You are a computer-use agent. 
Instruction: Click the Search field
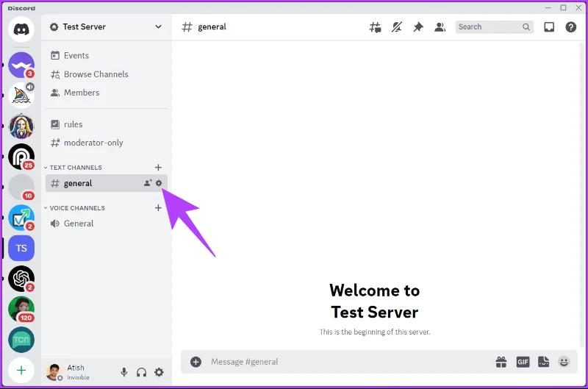494,27
